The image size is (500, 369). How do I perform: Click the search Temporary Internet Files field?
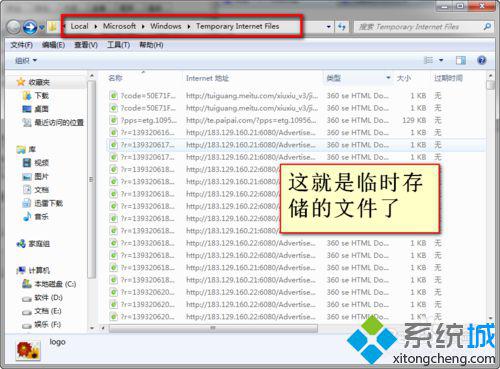click(x=419, y=27)
